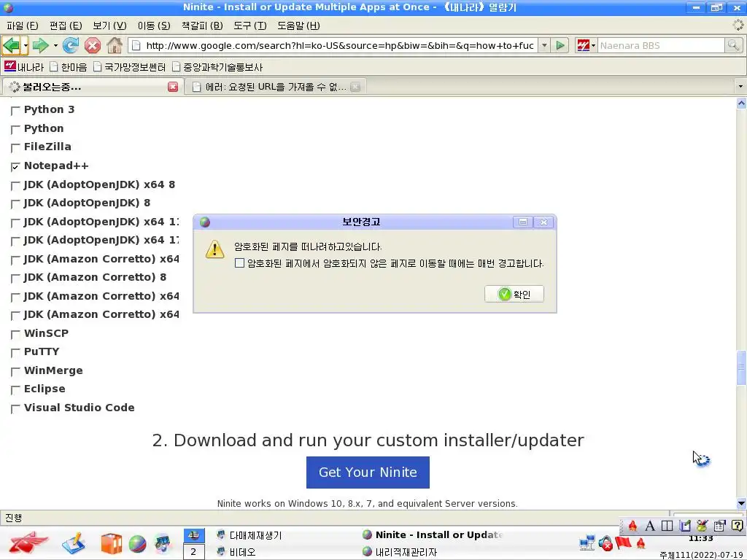
Task: Open the 국가망정보쎈터 bookmark
Action: (x=130, y=66)
